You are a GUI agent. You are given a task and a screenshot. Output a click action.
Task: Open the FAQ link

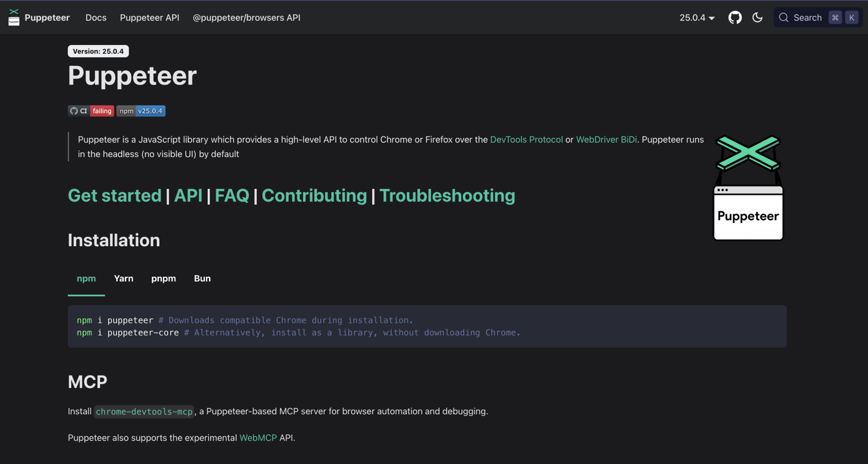click(x=232, y=196)
